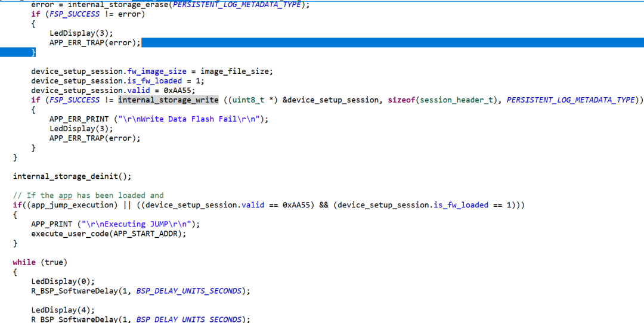Click the LedDisplay(0) call

coord(63,281)
